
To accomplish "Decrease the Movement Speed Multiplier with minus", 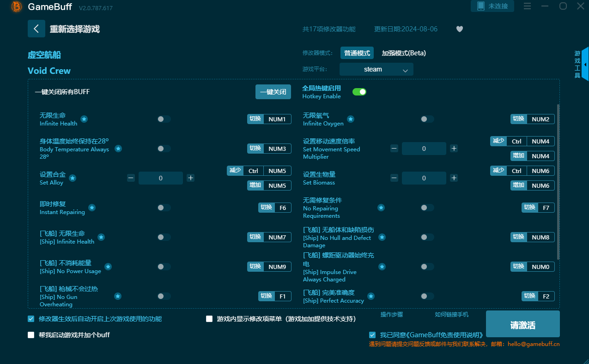I will click(x=394, y=148).
